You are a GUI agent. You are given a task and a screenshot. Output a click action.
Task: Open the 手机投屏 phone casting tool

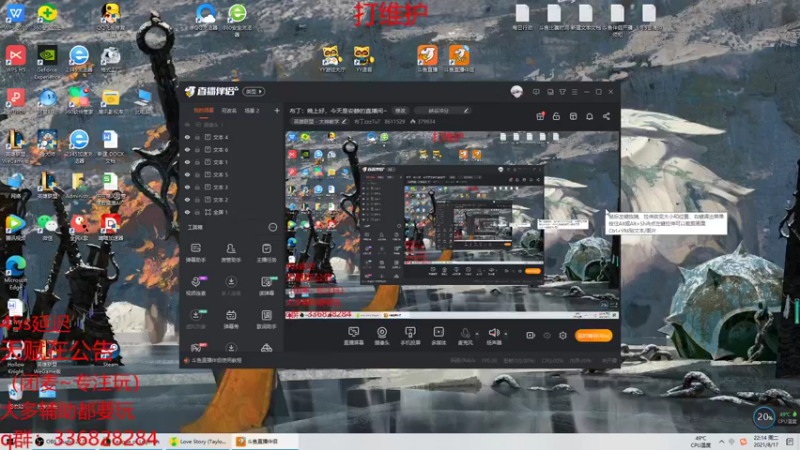click(410, 336)
